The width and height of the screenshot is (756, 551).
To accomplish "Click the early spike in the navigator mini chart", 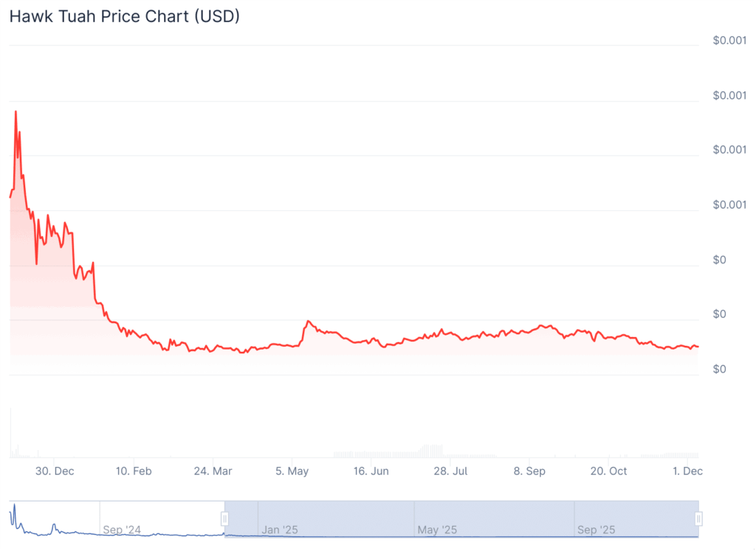I will 13,508.
